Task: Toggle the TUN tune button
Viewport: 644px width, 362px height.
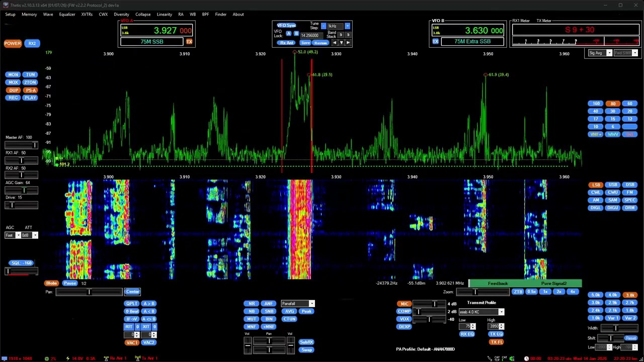Action: tap(30, 75)
